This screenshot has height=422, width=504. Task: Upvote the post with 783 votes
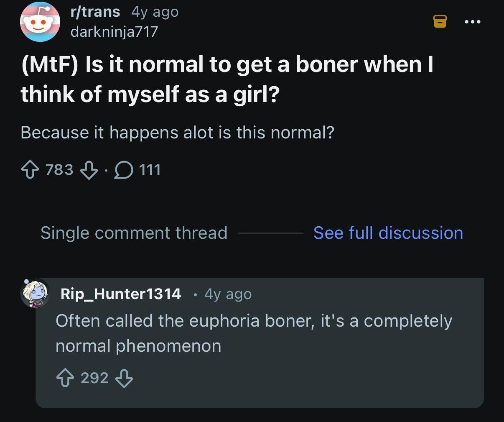pyautogui.click(x=29, y=170)
